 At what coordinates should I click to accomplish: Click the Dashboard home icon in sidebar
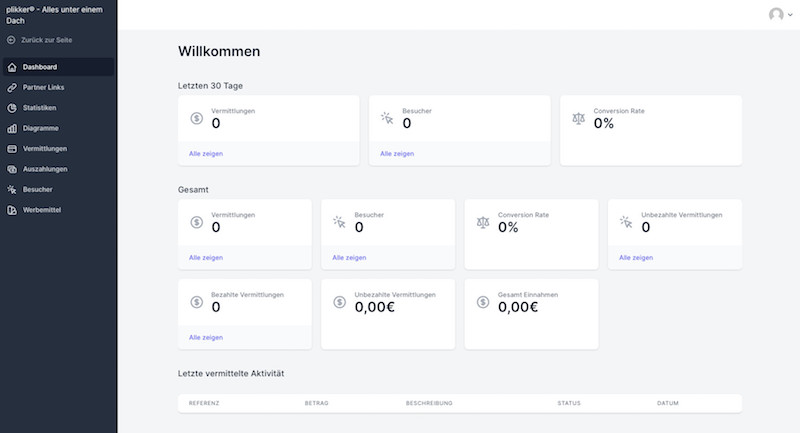(x=12, y=67)
